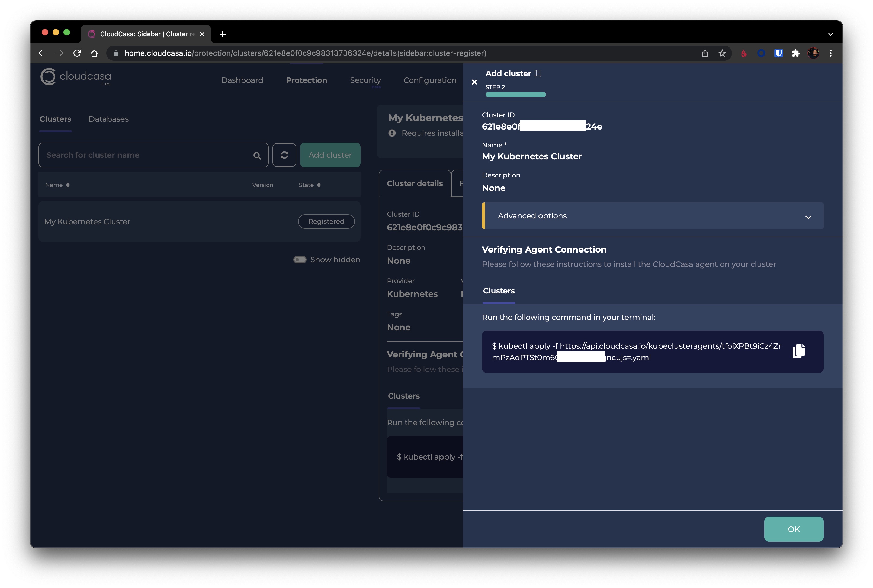The width and height of the screenshot is (873, 588).
Task: Click the cloudcasa logo
Action: tap(75, 77)
